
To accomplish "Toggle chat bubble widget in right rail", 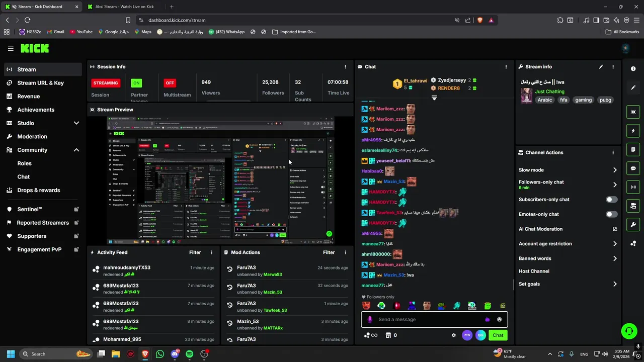I will pos(633,168).
